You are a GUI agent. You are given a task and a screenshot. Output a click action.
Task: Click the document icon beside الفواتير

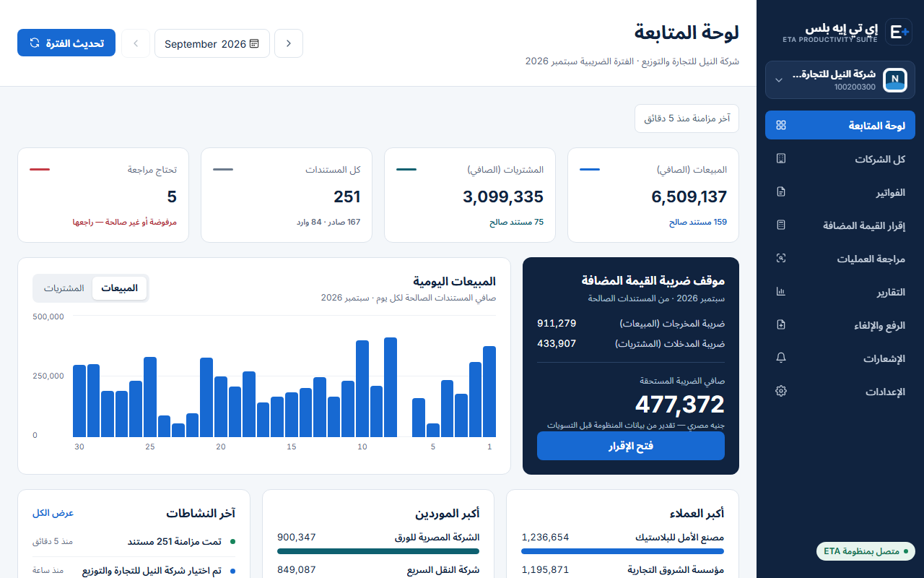point(781,192)
